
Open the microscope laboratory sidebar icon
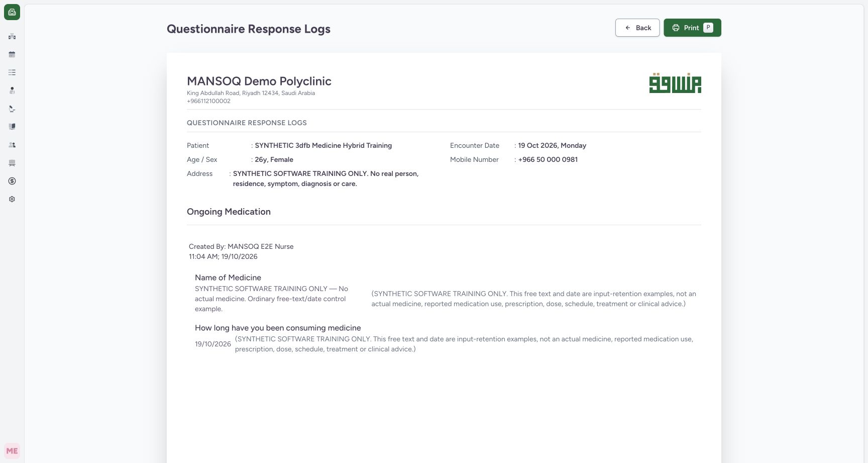coord(12,109)
